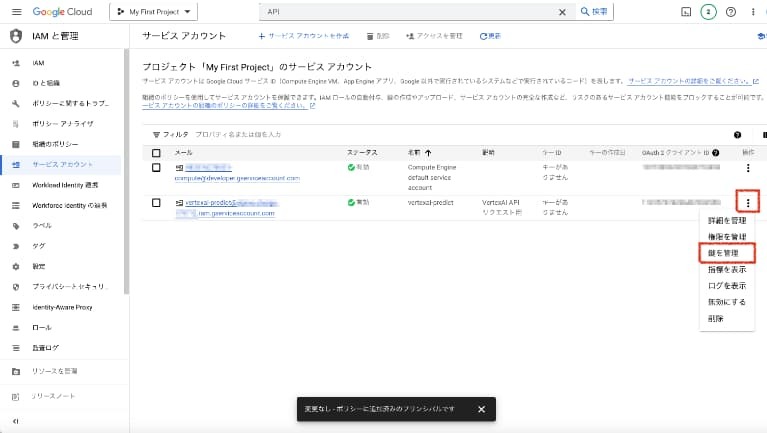Select 詳細を管理 from context menu

[725, 219]
